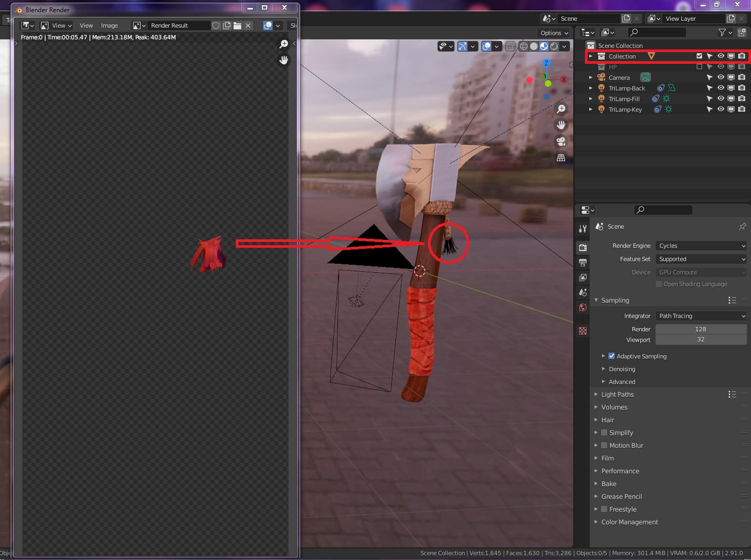Toggle X-ray mode in viewport header
Screen dimensions: 751x560
pos(510,46)
